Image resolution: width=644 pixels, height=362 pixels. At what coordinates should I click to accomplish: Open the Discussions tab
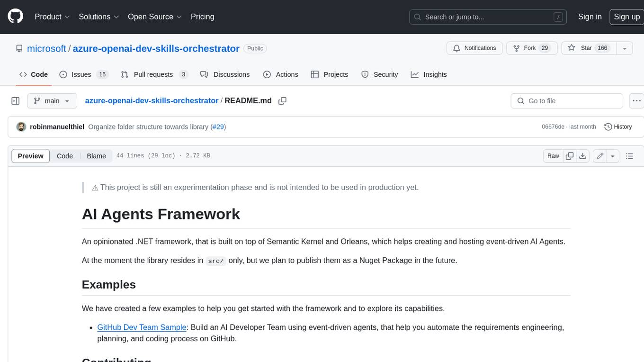pos(225,74)
